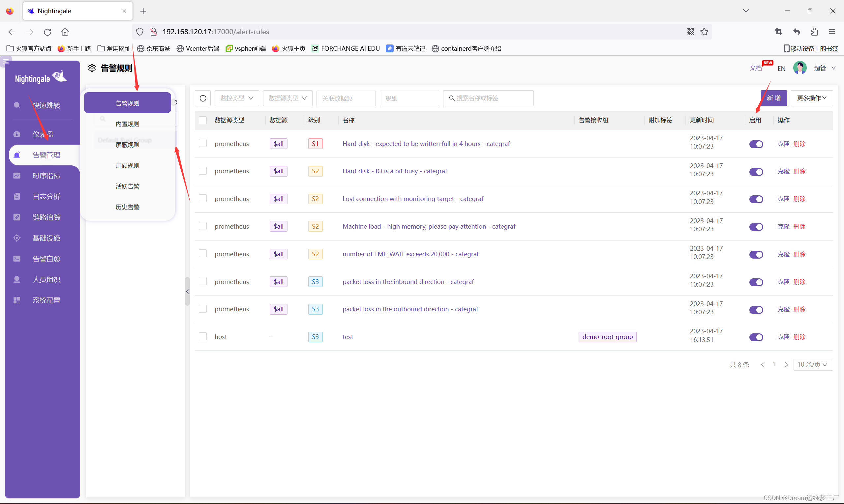Viewport: 844px width, 504px height.
Task: Open the Firefox screenshot crop icon
Action: (778, 32)
